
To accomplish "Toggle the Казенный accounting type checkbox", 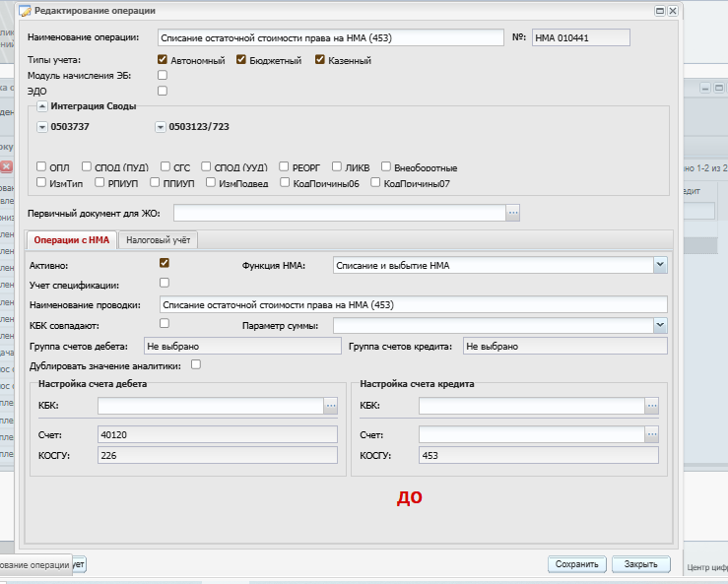I will pos(320,59).
